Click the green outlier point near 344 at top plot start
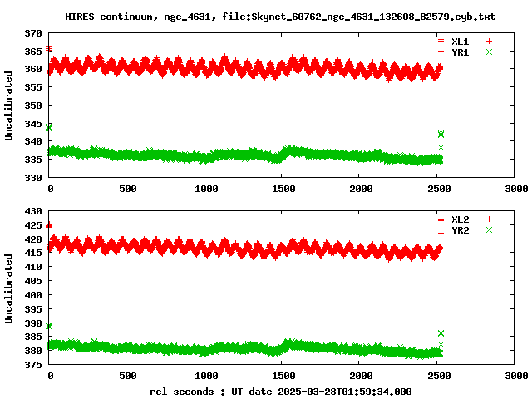 [49, 127]
